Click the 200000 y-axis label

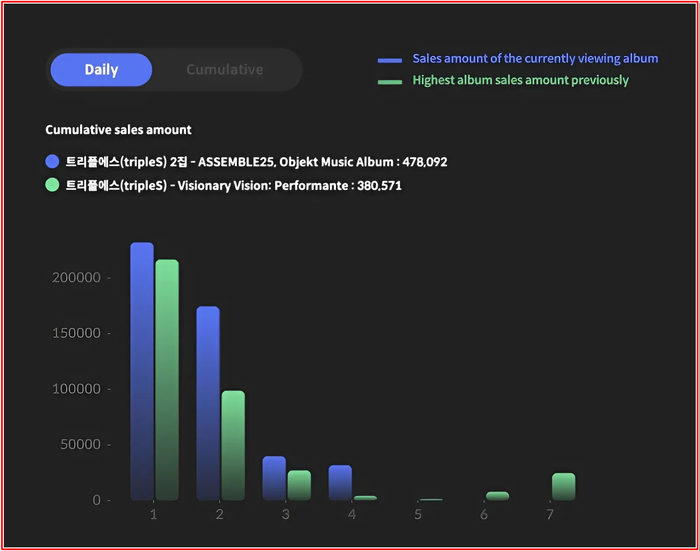pos(76,278)
